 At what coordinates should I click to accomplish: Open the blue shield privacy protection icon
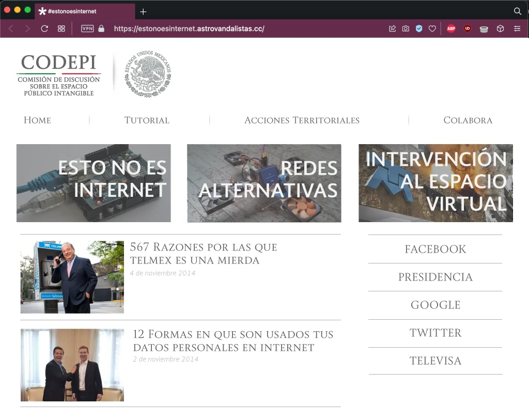point(419,29)
